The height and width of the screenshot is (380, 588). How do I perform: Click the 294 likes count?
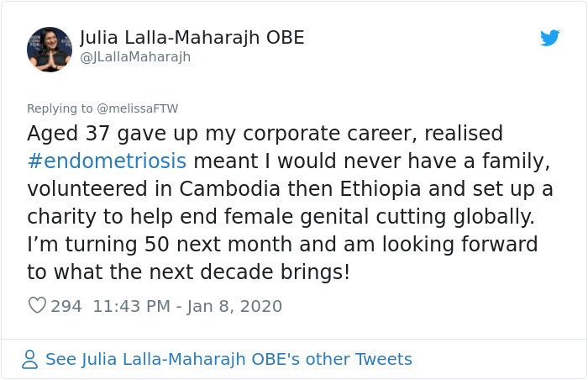click(66, 306)
